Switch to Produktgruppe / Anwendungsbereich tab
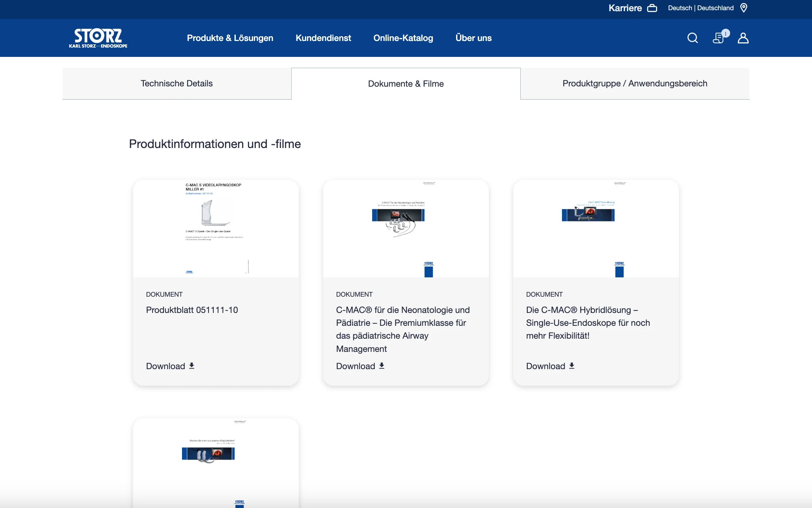The image size is (812, 508). pos(635,83)
